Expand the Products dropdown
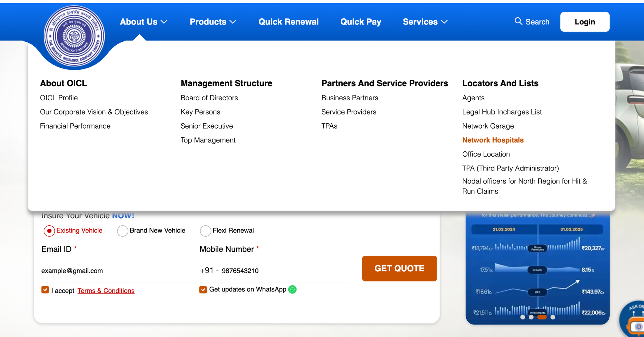 pyautogui.click(x=213, y=22)
